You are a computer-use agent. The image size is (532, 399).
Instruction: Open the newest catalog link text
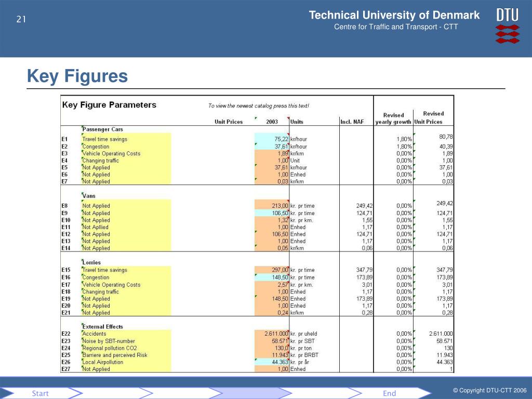(259, 106)
